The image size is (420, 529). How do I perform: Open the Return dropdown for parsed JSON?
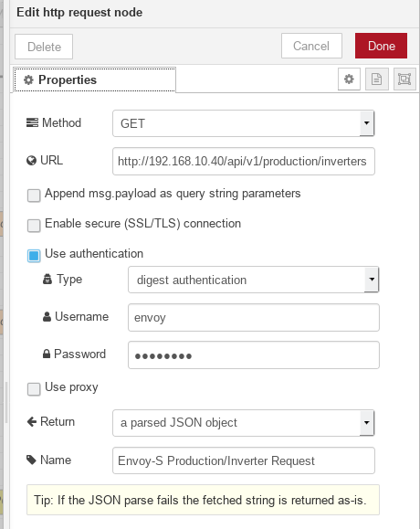(x=244, y=423)
